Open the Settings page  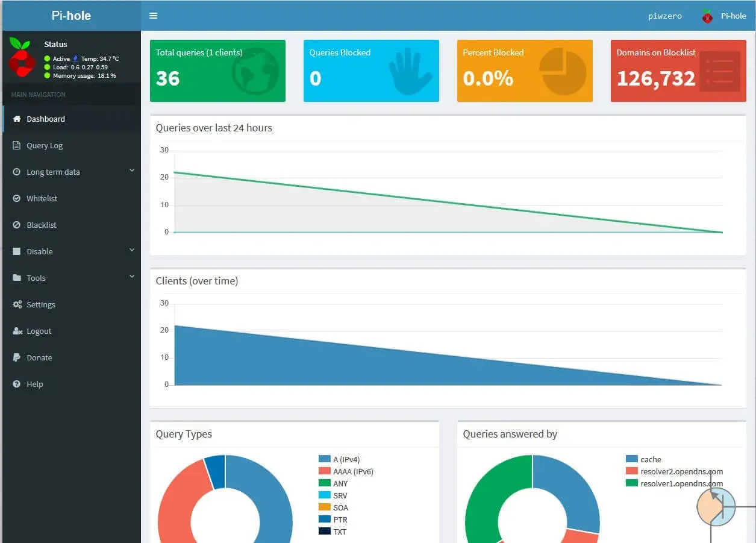[x=72, y=304]
